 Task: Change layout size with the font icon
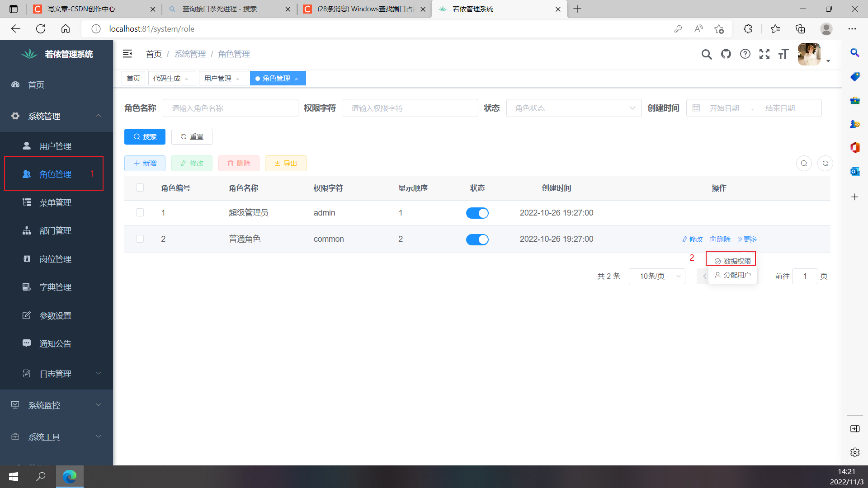(783, 54)
